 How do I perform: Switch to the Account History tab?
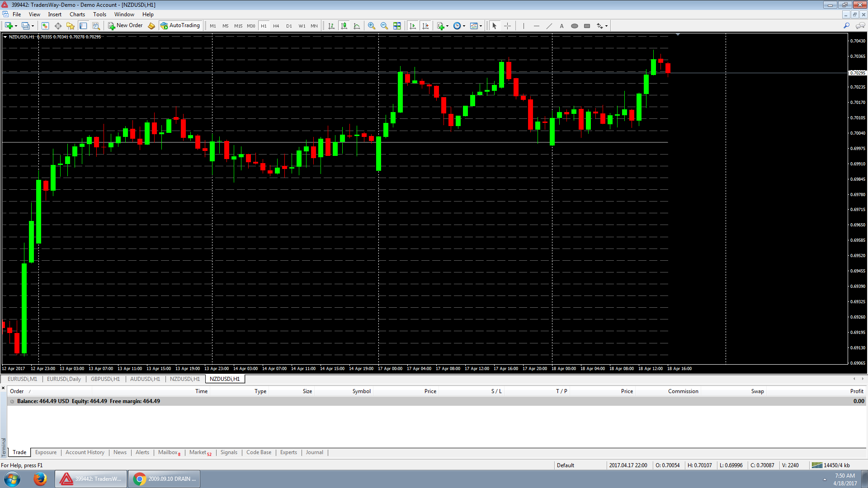pos(85,452)
